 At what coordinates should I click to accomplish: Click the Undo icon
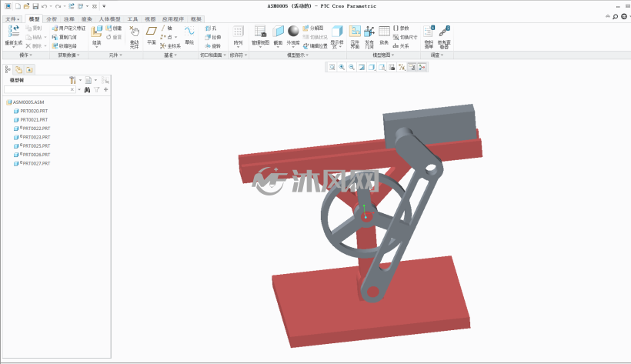point(45,6)
